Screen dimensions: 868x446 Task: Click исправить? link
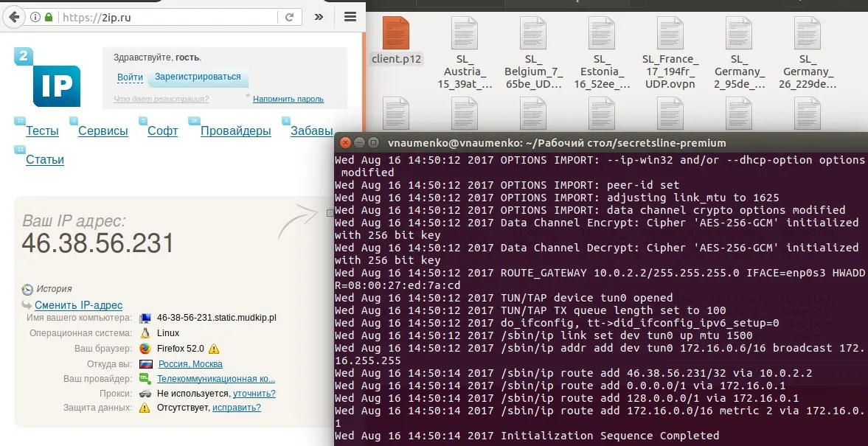(237, 408)
